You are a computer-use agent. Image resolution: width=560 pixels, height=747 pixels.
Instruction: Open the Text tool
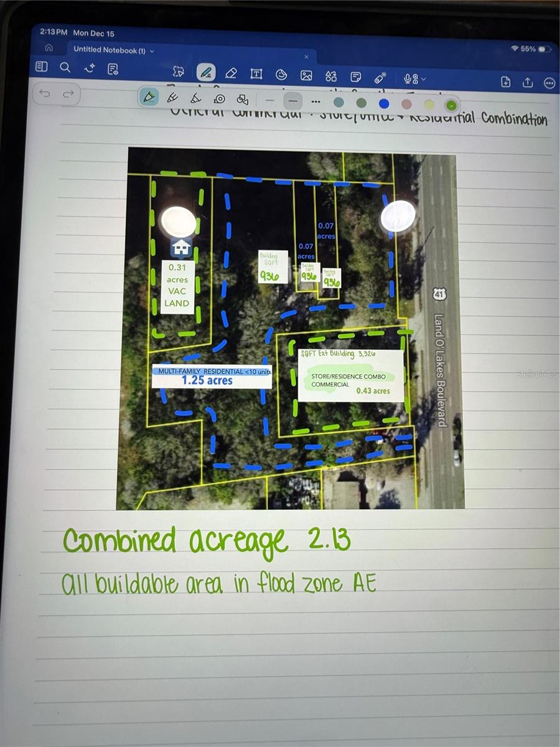coord(256,72)
